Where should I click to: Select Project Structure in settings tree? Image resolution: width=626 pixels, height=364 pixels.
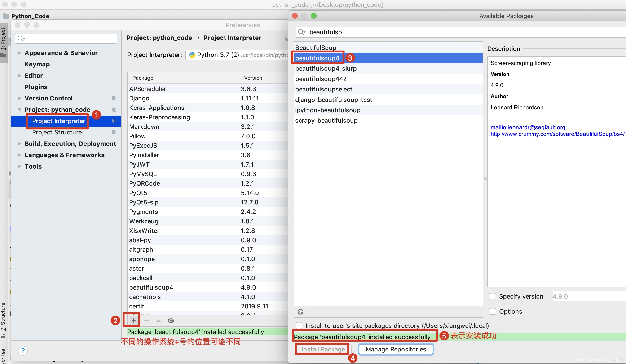[x=57, y=132]
